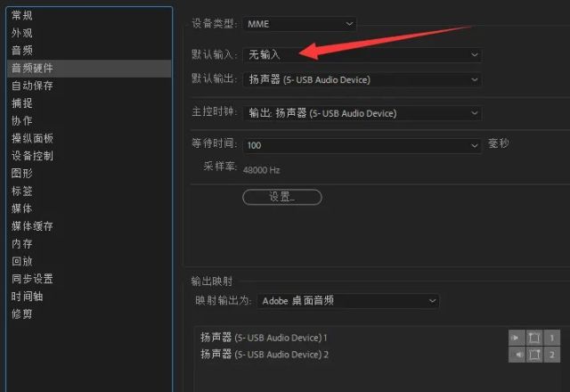570x392 pixels.
Task: Click the speaker position icon in row 2
Action: coord(534,355)
